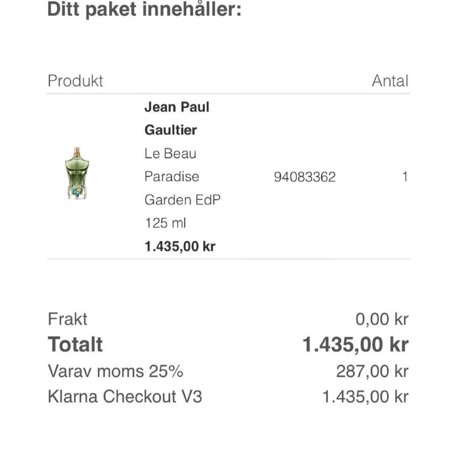
Task: Click the 'Produkt' column header
Action: point(75,81)
